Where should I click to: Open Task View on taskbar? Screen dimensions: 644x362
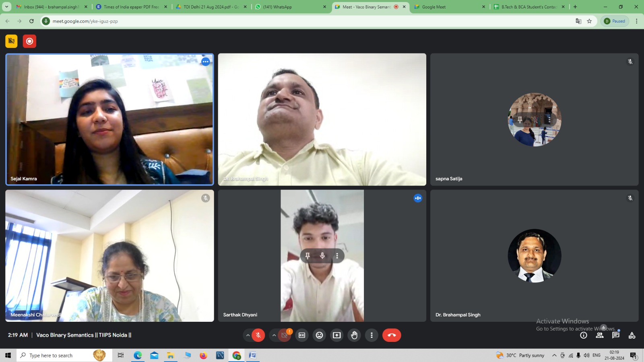click(120, 355)
